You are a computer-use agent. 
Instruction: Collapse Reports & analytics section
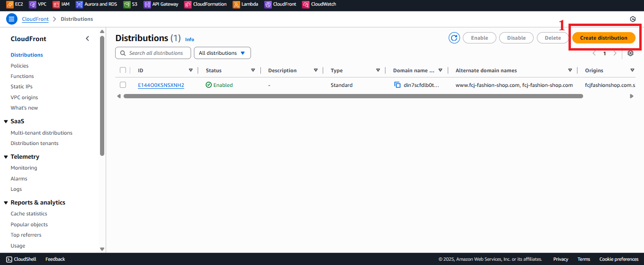[6, 203]
